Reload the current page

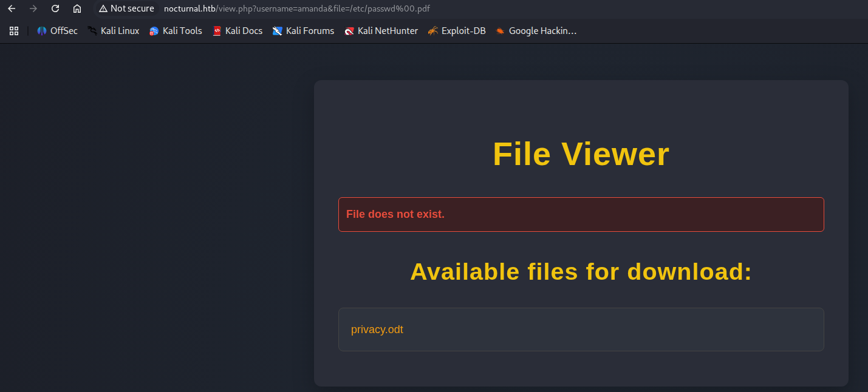click(55, 8)
